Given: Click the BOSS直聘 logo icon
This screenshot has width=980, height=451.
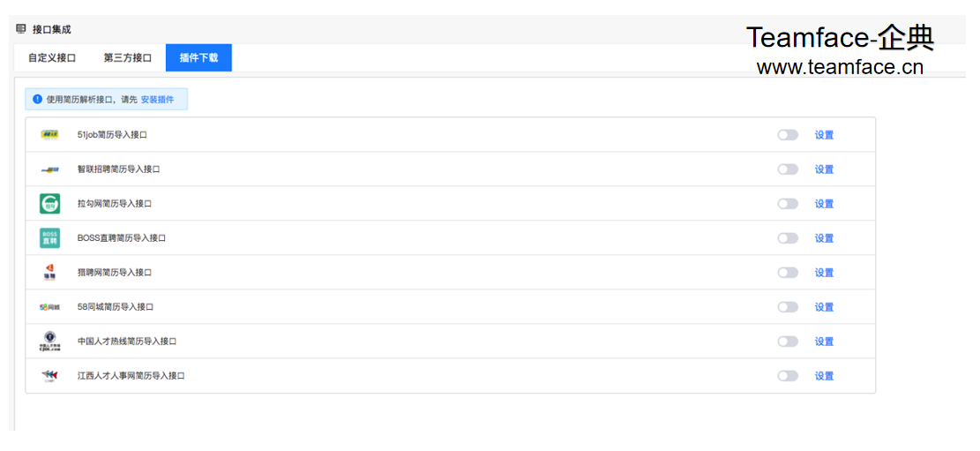Looking at the screenshot, I should (49, 238).
